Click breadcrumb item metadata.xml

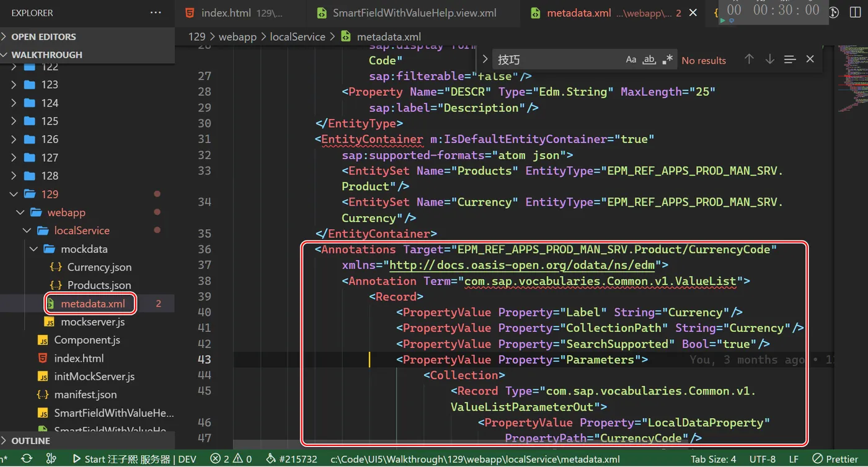[389, 37]
